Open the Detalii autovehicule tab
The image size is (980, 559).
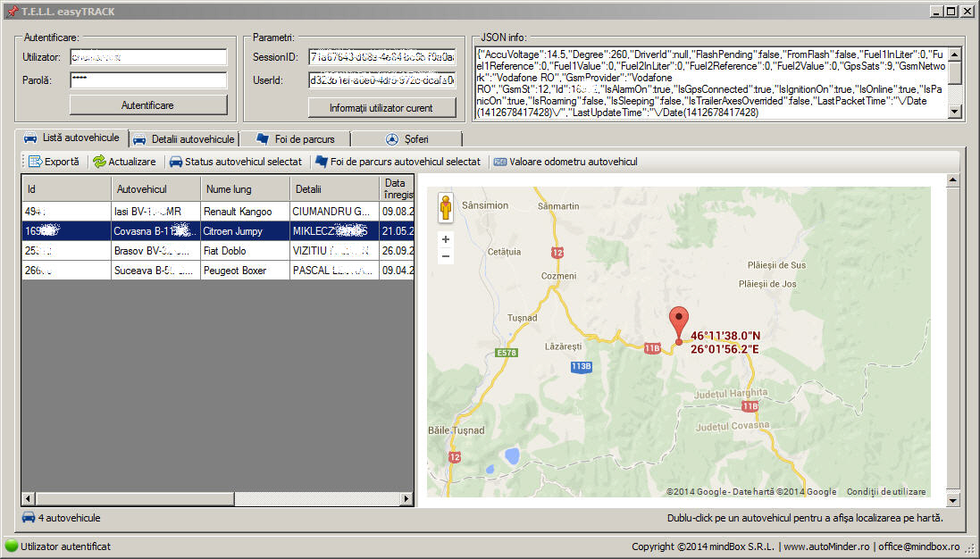(184, 139)
